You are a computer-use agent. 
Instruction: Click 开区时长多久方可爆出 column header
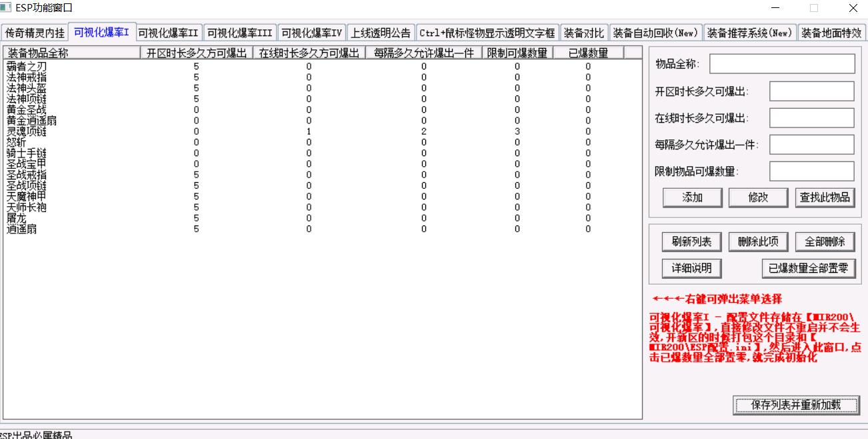pos(196,53)
